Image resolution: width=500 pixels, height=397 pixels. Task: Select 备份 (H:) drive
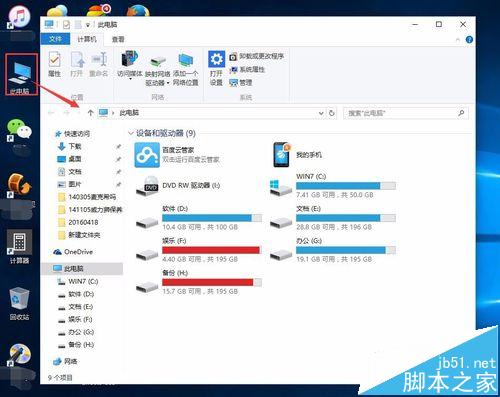click(199, 282)
